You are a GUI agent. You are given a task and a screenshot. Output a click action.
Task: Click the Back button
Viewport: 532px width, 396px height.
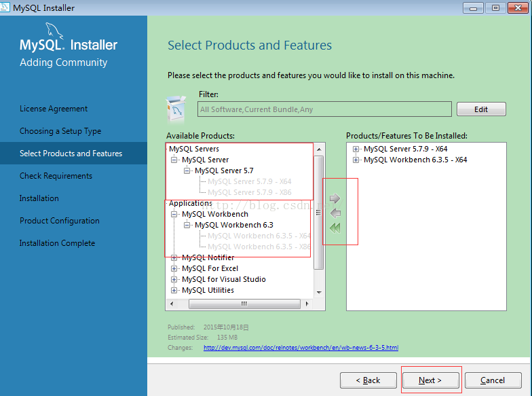click(x=368, y=380)
